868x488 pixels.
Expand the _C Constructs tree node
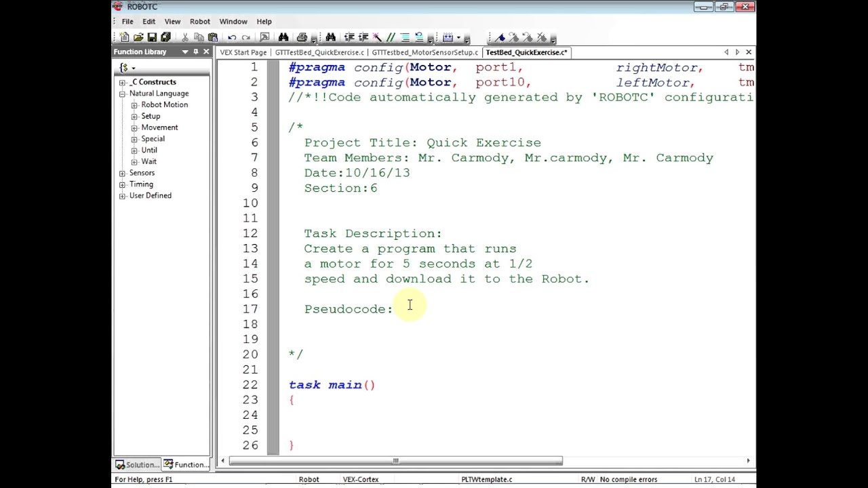tap(123, 82)
